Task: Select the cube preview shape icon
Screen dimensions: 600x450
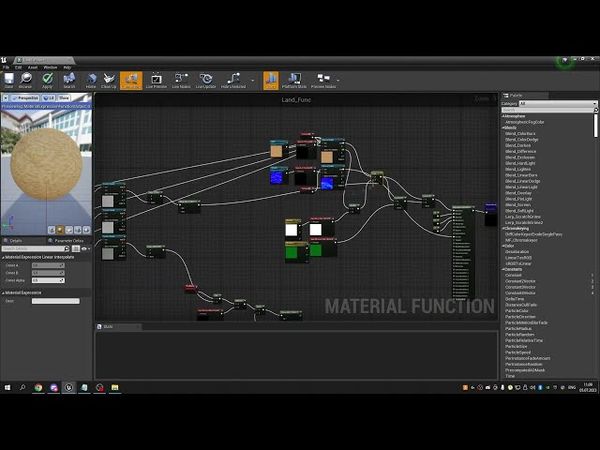Action: [78, 230]
